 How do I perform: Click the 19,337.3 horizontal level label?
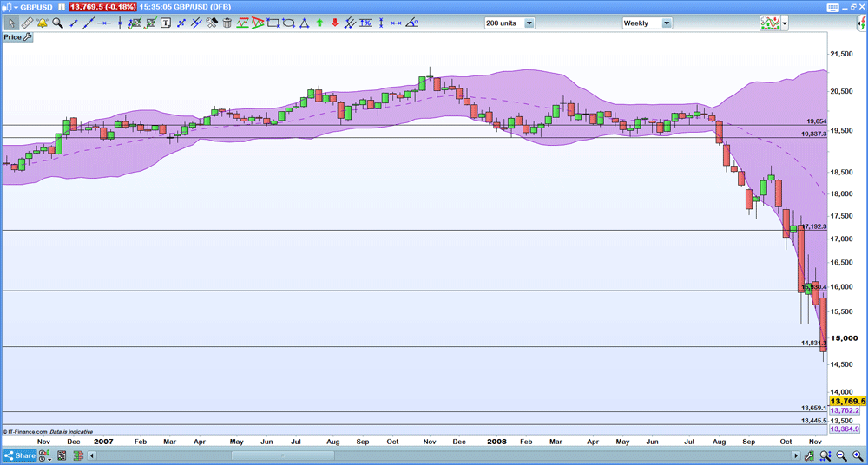[x=814, y=134]
